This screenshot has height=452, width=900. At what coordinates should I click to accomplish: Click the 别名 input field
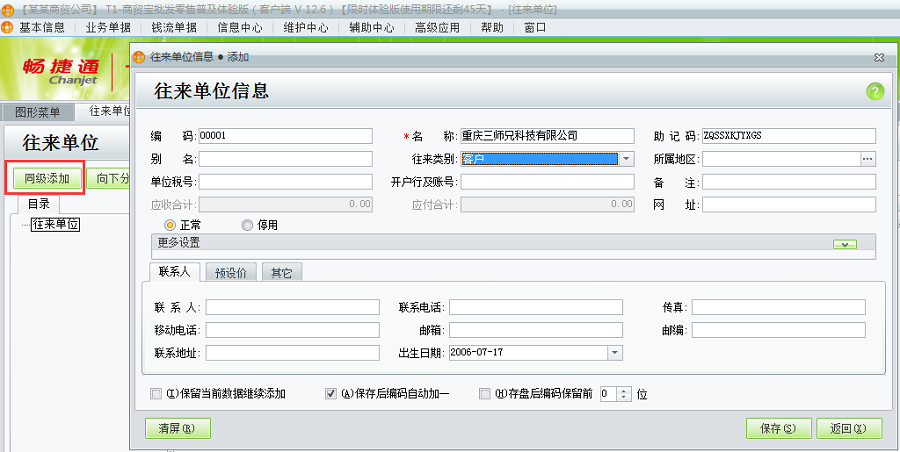[285, 159]
